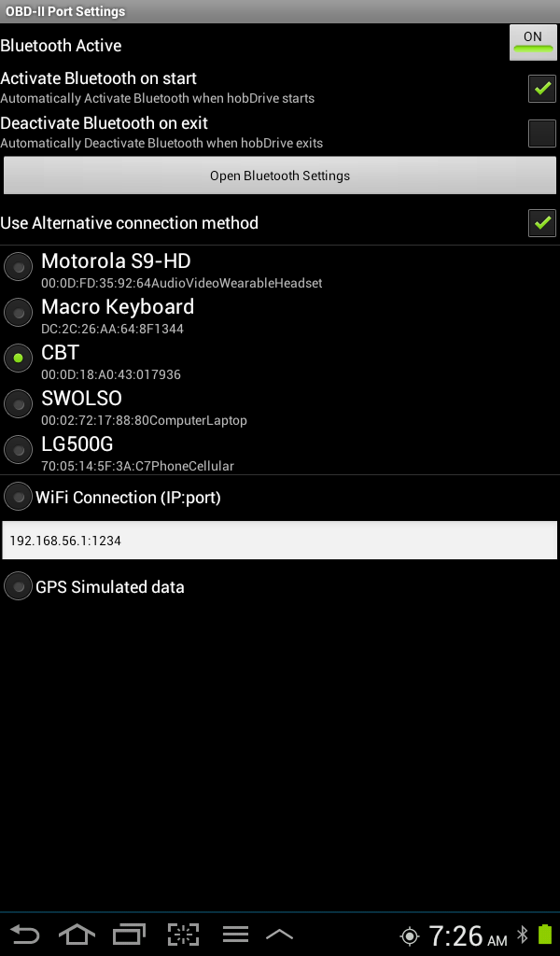
Task: Tap the battery status icon
Action: [545, 935]
